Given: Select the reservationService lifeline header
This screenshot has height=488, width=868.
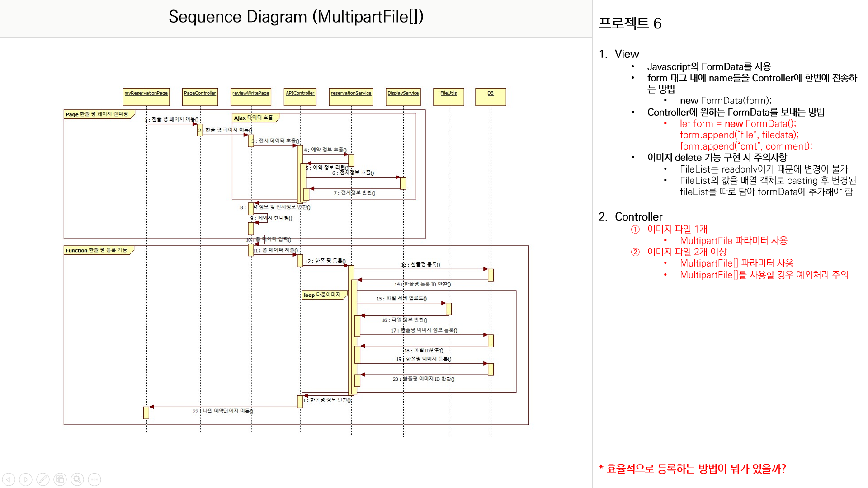Looking at the screenshot, I should [x=351, y=97].
